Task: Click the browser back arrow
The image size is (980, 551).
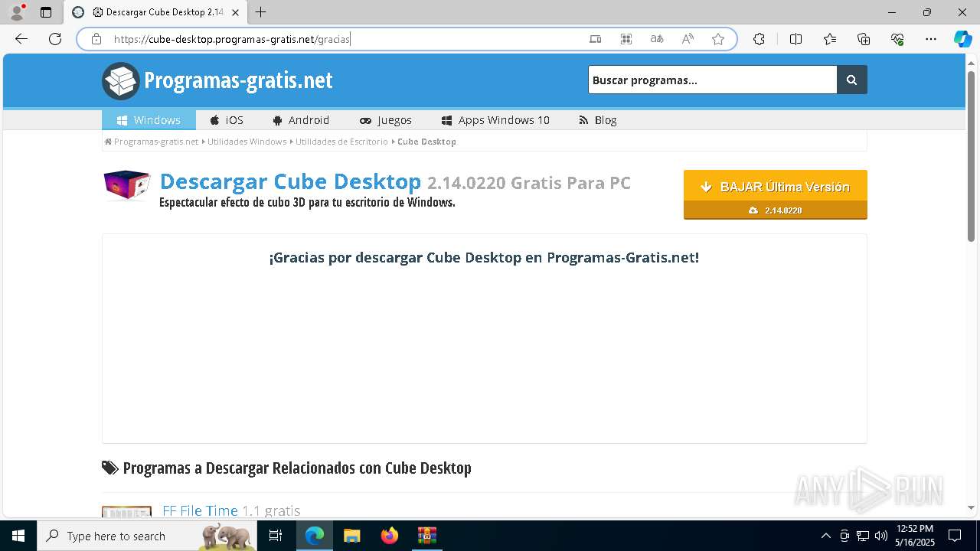Action: 21,39
